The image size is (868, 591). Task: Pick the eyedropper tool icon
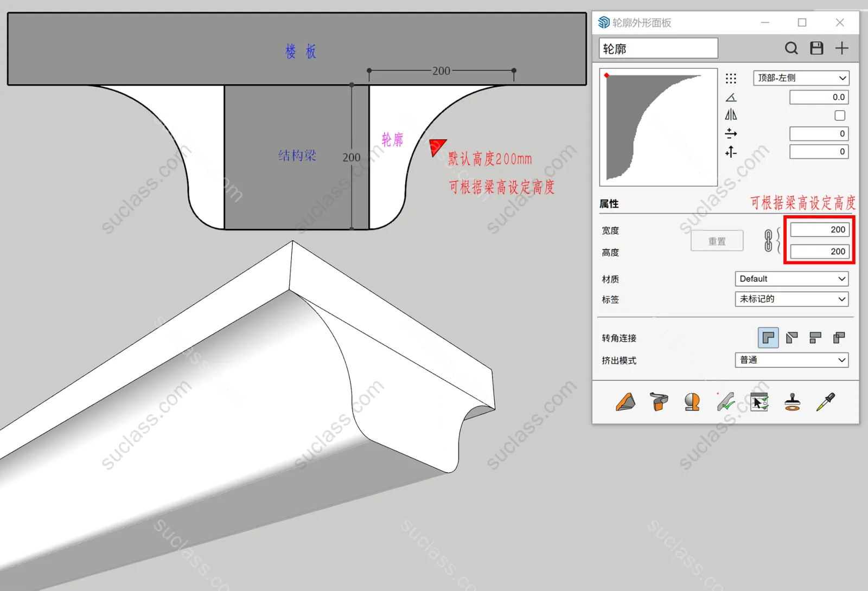(825, 402)
